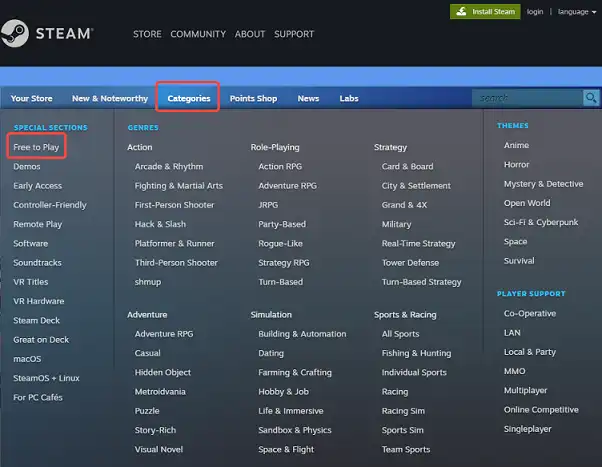Select the News tab
The width and height of the screenshot is (602, 467).
(x=308, y=99)
